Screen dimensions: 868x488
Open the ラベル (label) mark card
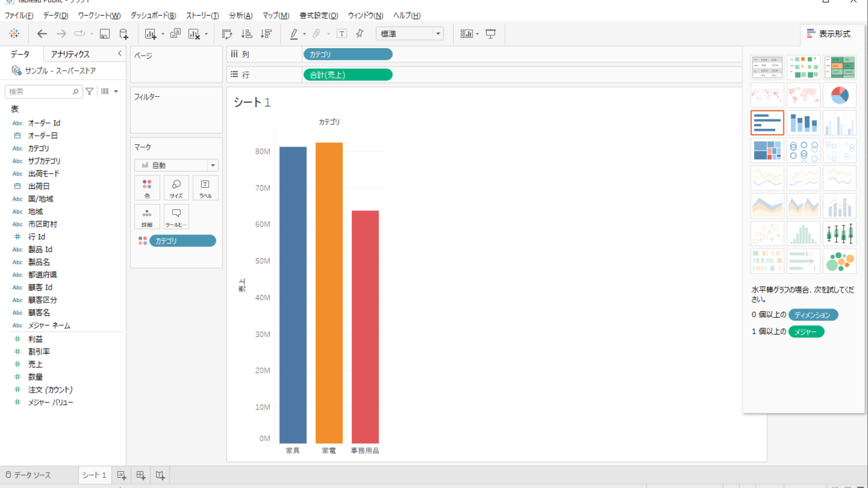click(x=205, y=188)
